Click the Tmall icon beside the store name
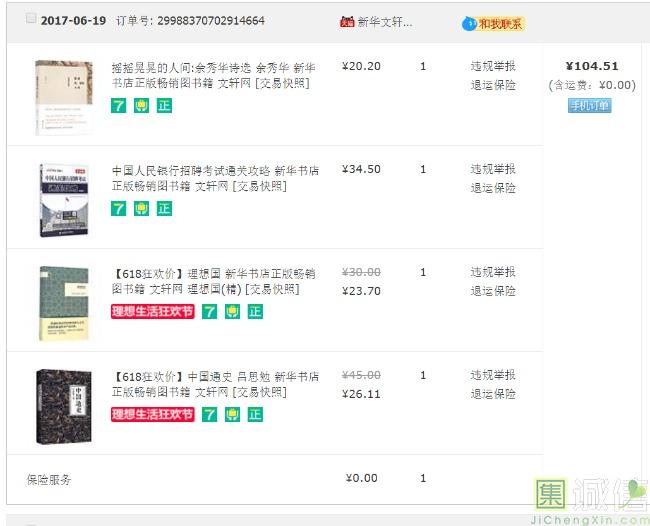This screenshot has height=526, width=650. pos(347,22)
